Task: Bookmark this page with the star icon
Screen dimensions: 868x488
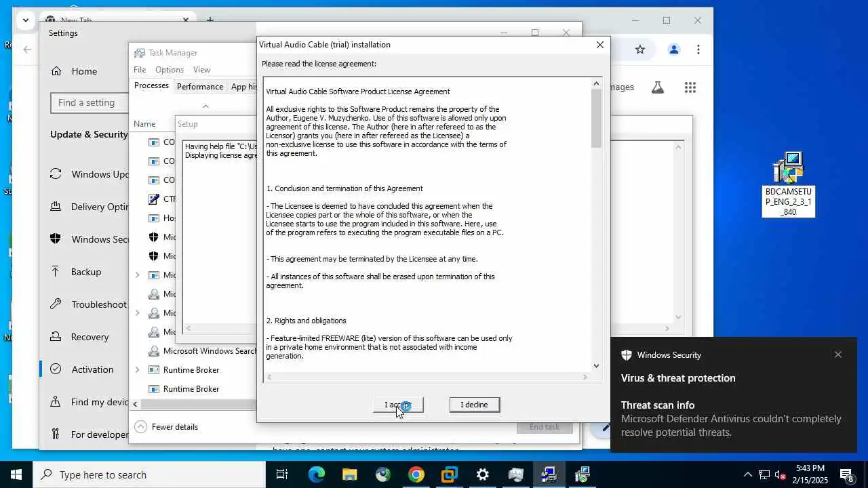Action: (x=639, y=49)
